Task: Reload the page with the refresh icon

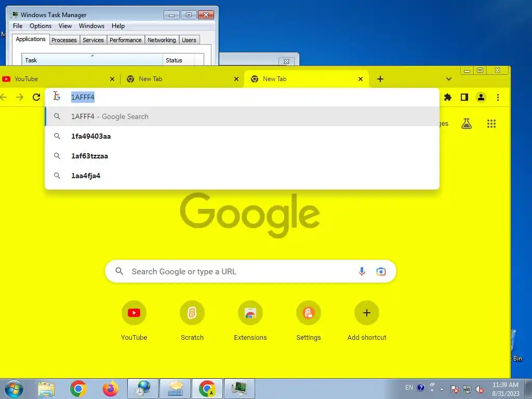Action: pyautogui.click(x=36, y=97)
